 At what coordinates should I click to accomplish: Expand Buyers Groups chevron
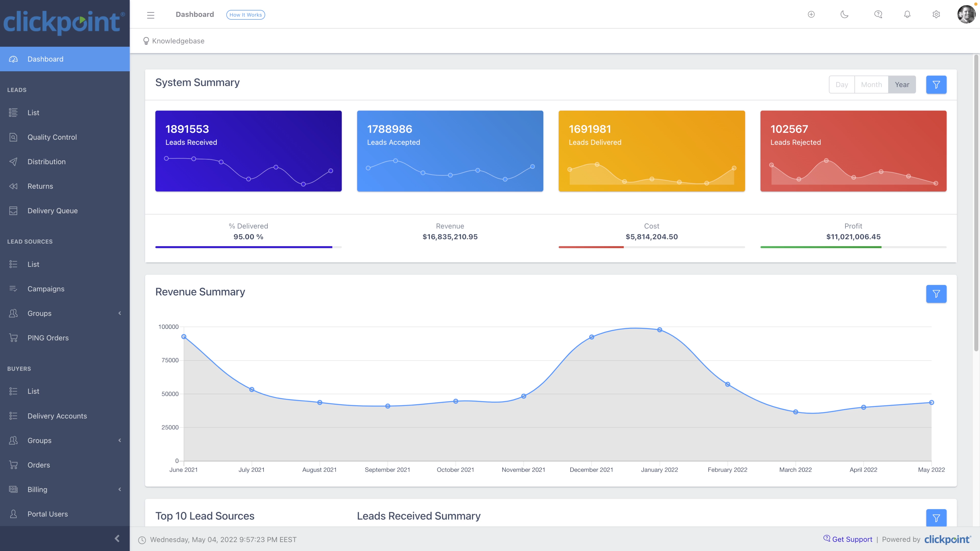pyautogui.click(x=120, y=440)
